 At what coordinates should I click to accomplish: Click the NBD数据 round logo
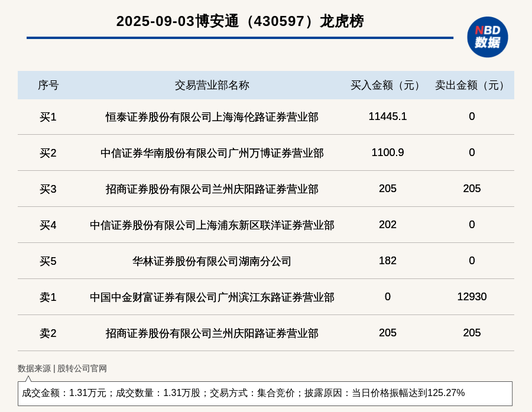click(487, 37)
